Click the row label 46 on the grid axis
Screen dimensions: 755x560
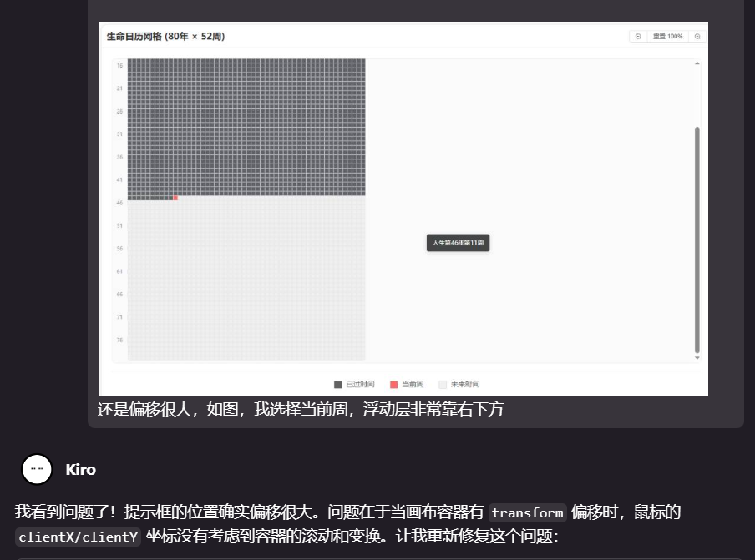tap(119, 203)
